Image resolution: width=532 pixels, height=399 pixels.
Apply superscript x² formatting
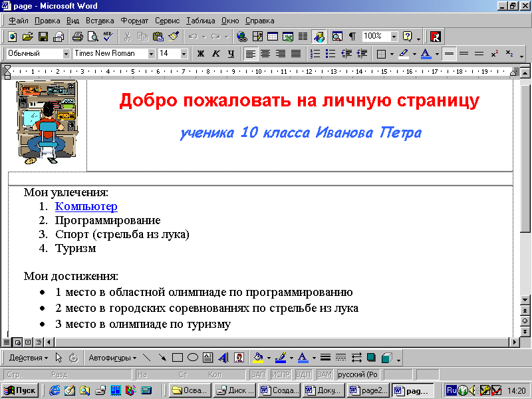(x=494, y=54)
